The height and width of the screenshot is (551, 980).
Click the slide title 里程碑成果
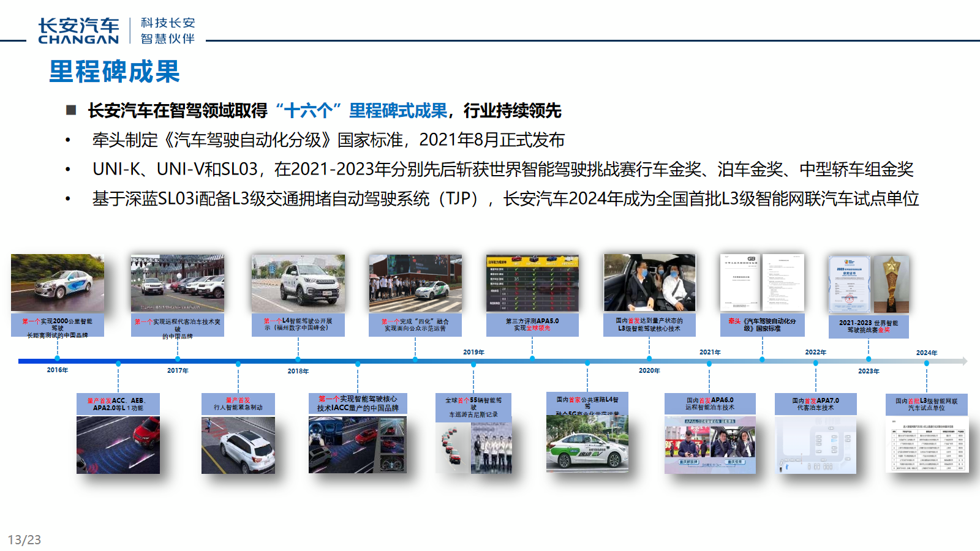pos(115,72)
